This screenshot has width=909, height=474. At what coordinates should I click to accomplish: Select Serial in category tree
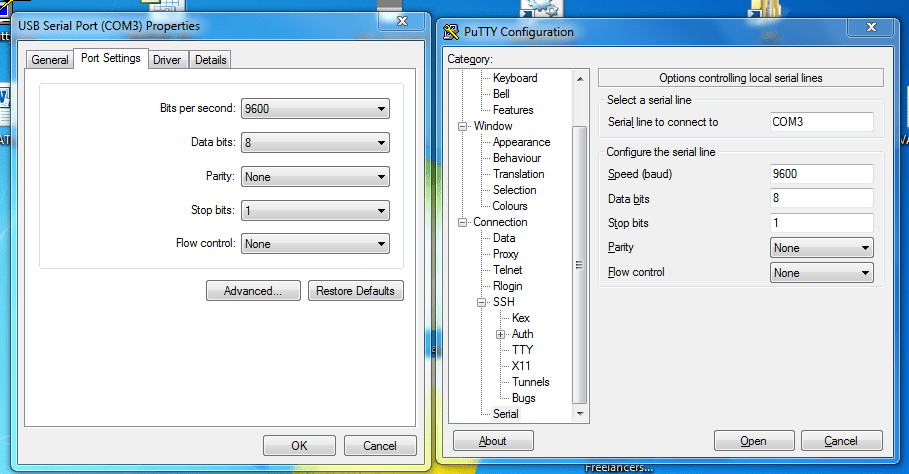506,414
